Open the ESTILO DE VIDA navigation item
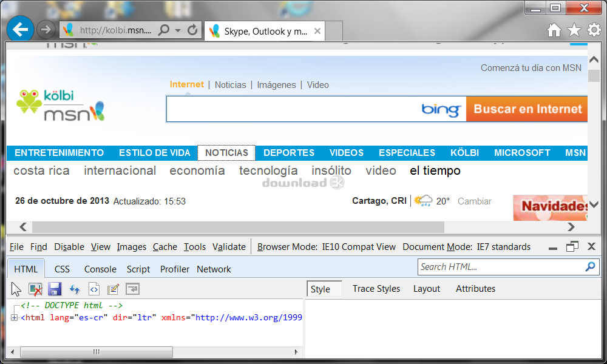This screenshot has width=607, height=364. 154,153
